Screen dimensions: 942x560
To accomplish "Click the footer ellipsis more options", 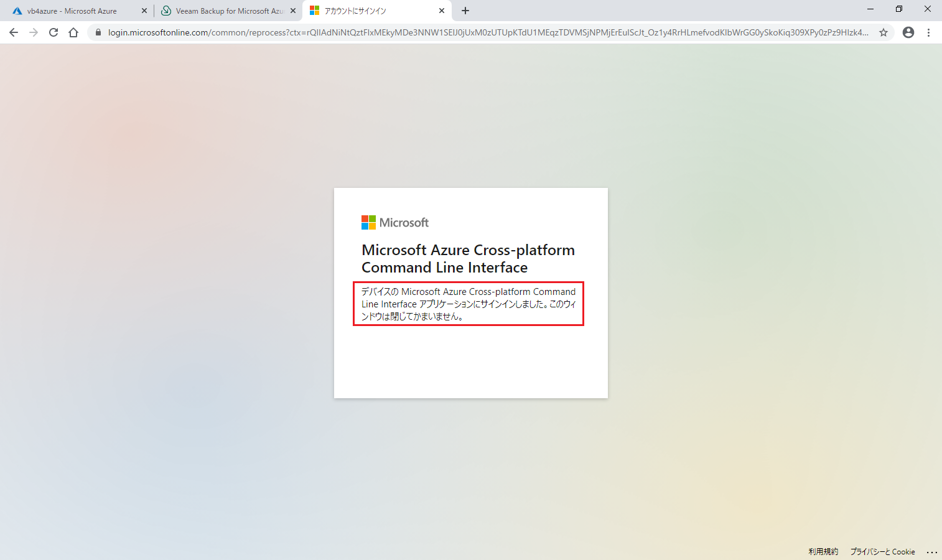I will click(x=931, y=552).
